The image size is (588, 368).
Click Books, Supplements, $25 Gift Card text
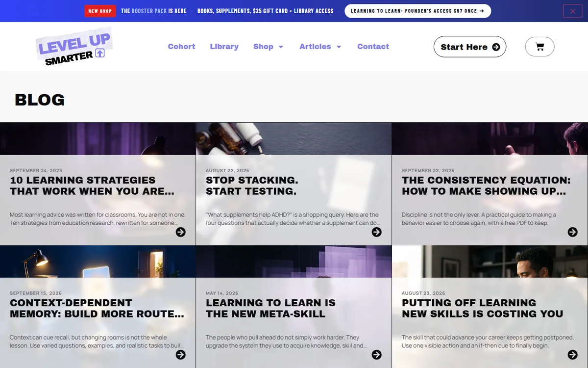coord(265,11)
